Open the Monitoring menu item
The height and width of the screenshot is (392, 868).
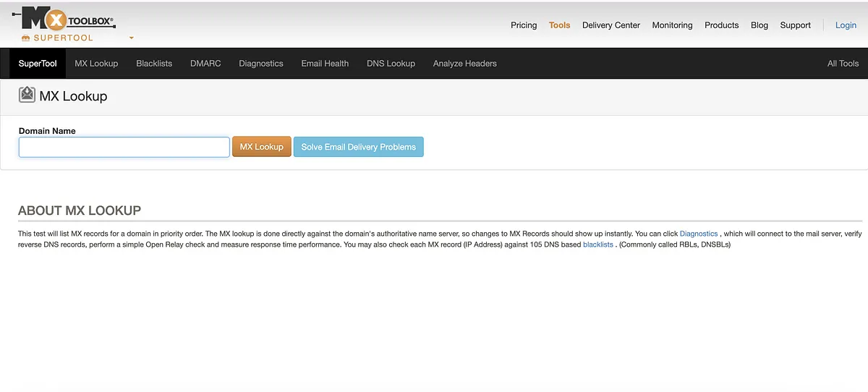(x=672, y=25)
